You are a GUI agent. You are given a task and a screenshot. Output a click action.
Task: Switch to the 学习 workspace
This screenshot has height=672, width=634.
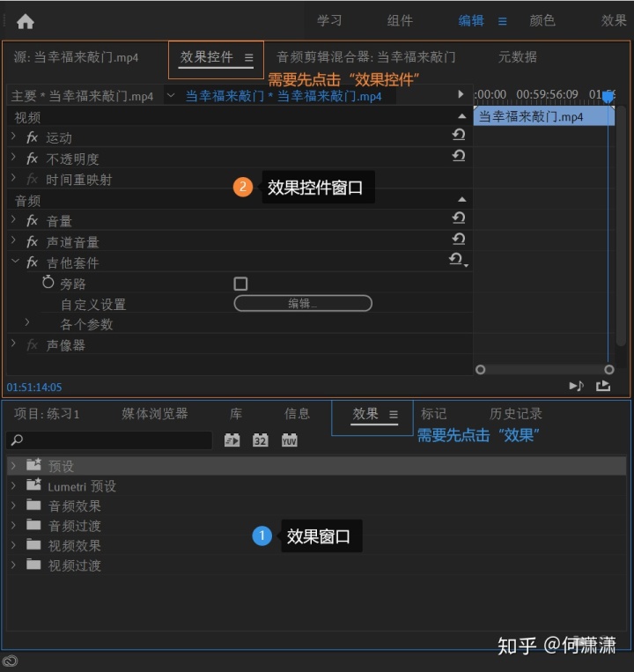[329, 20]
